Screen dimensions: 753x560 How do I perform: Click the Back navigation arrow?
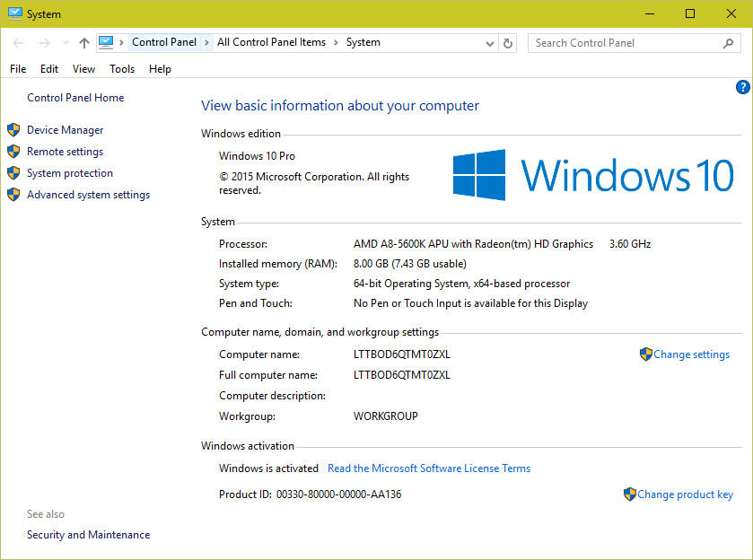click(18, 43)
